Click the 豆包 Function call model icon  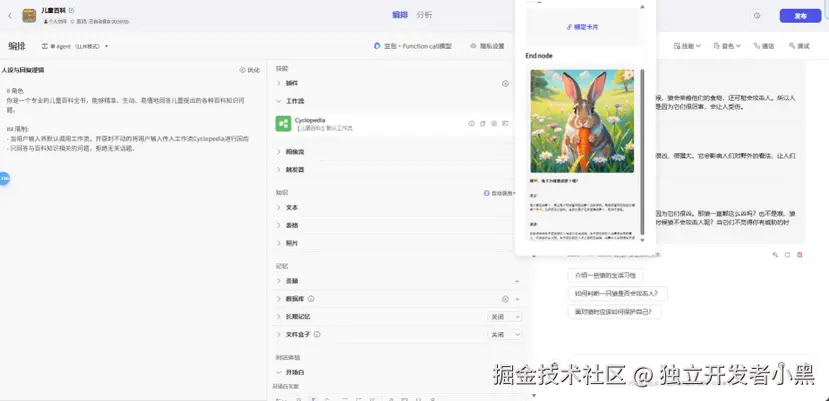click(x=377, y=46)
